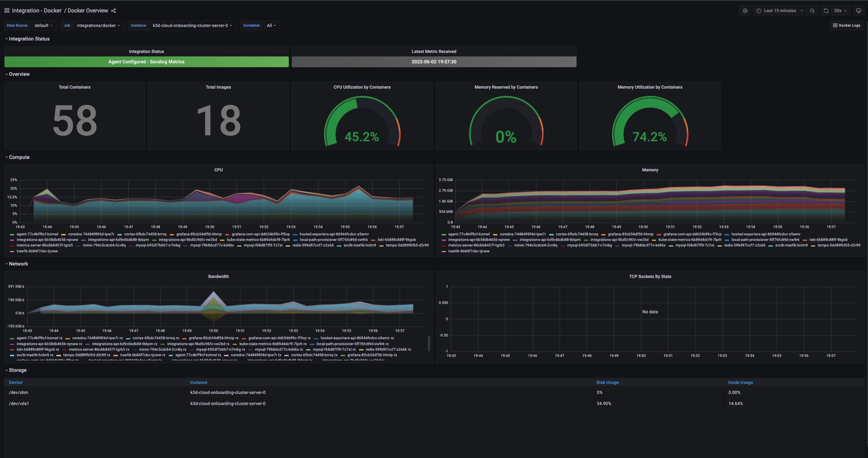Open Memory Utilization by Containers panel menu
This screenshot has width=868, height=458.
[650, 87]
